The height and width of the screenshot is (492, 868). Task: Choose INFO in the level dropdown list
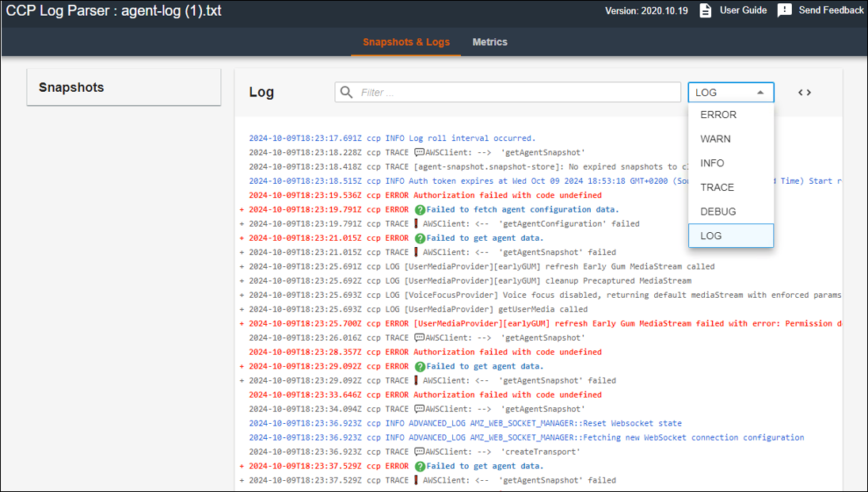712,162
